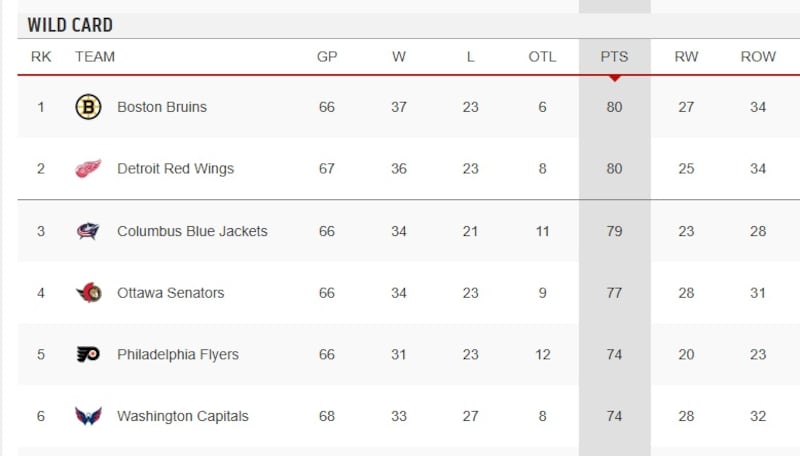
Task: Click the Columbus Blue Jackets logo
Action: point(88,231)
